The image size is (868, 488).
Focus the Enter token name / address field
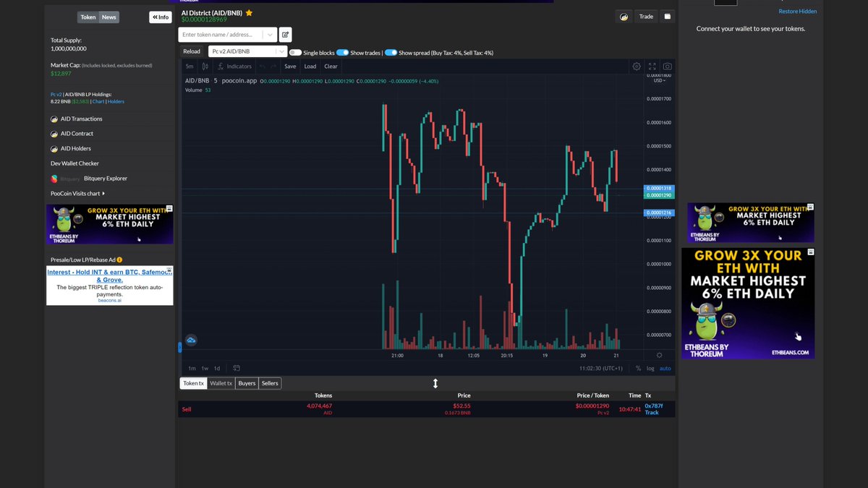(220, 34)
